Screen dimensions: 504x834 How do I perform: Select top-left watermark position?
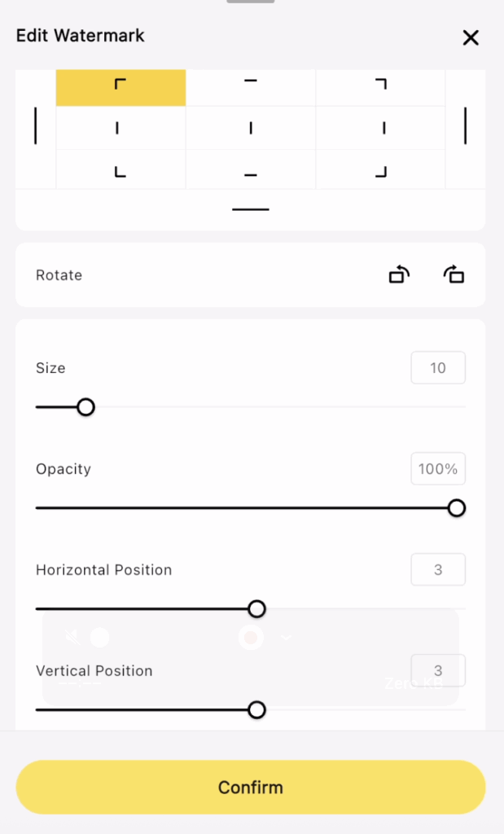[x=121, y=87]
